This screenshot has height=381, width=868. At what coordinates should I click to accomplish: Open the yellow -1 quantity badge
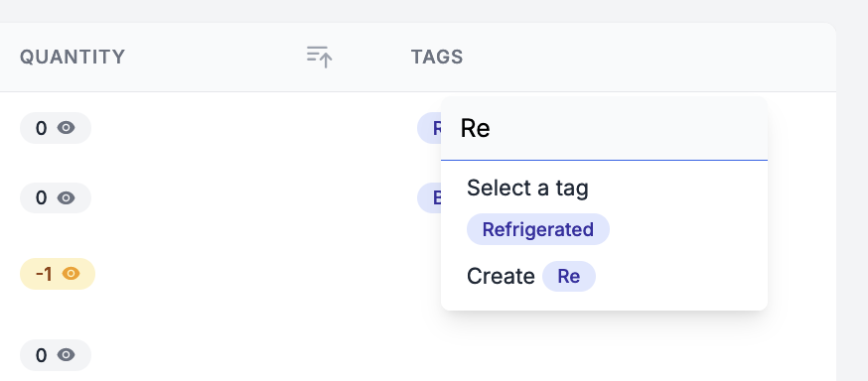pyautogui.click(x=58, y=274)
